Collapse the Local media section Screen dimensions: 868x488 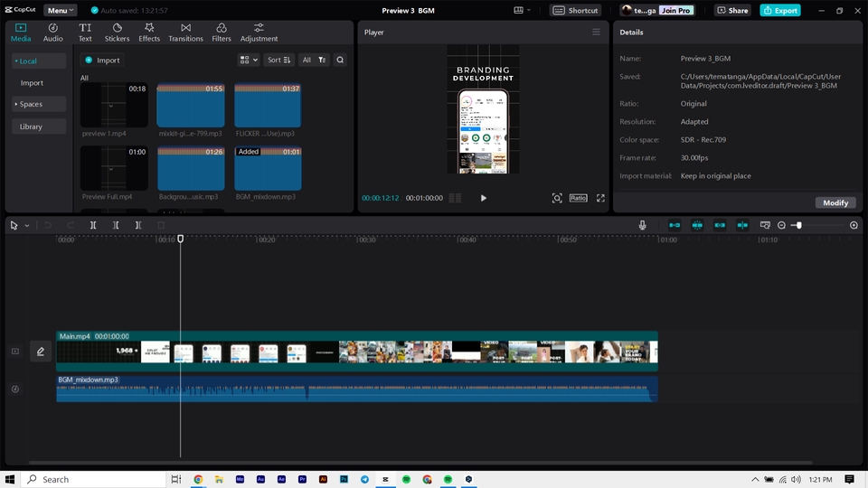(39, 61)
